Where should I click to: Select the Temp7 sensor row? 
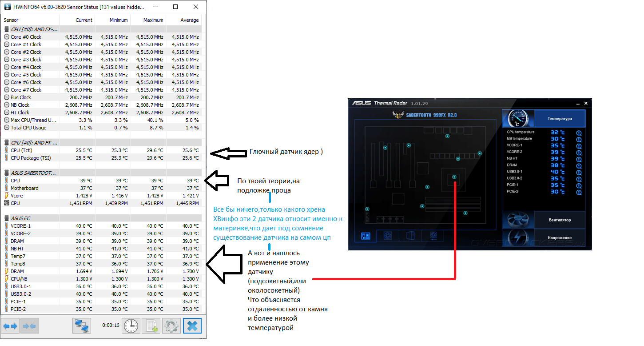coord(102,256)
